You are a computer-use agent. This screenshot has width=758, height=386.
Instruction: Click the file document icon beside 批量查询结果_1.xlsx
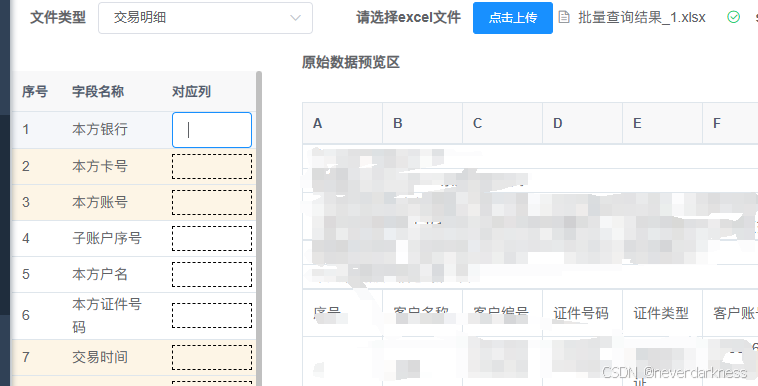coord(564,17)
